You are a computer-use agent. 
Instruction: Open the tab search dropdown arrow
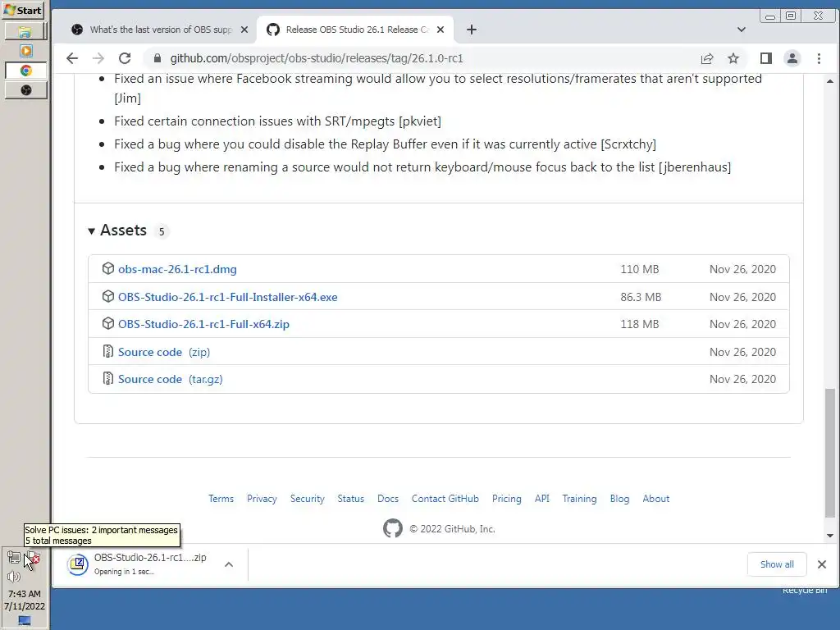(x=742, y=30)
